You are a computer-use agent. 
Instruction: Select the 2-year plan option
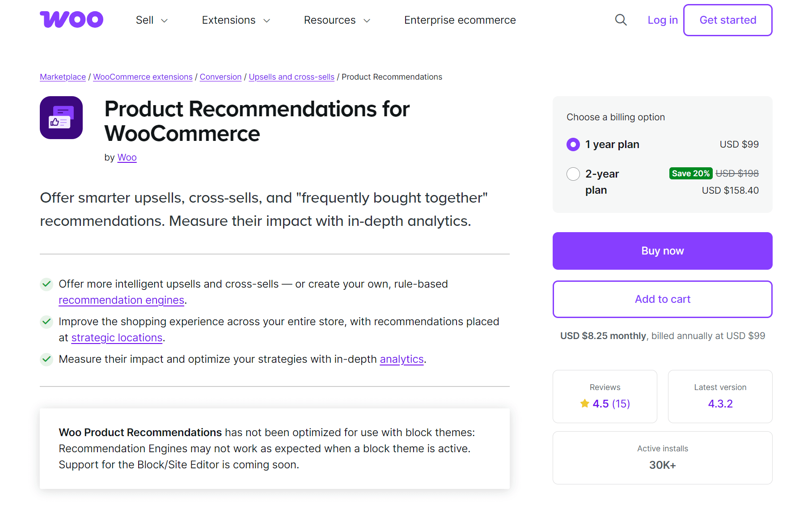[x=573, y=174]
